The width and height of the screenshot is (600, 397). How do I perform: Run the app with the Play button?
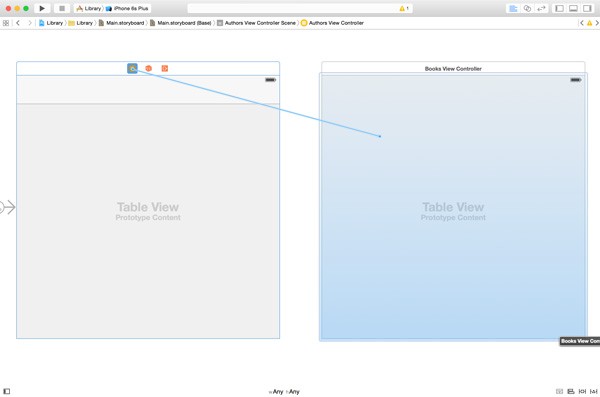click(x=42, y=8)
